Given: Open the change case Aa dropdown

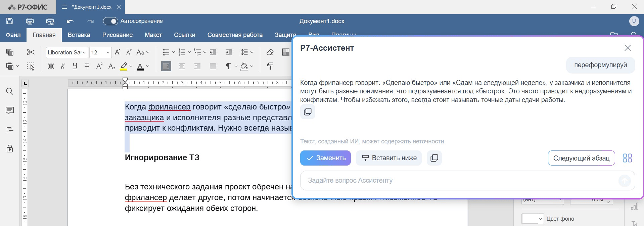Looking at the screenshot, I should (143, 52).
